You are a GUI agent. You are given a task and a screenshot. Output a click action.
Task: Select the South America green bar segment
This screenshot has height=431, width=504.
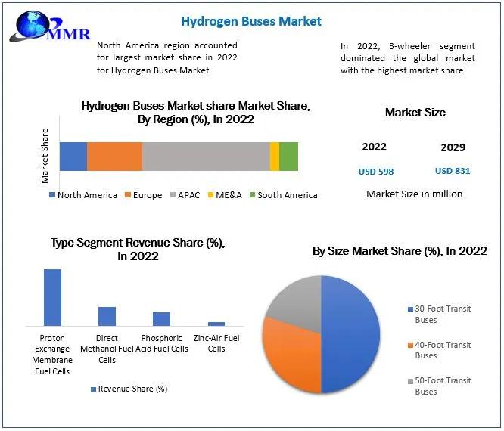[x=288, y=157]
